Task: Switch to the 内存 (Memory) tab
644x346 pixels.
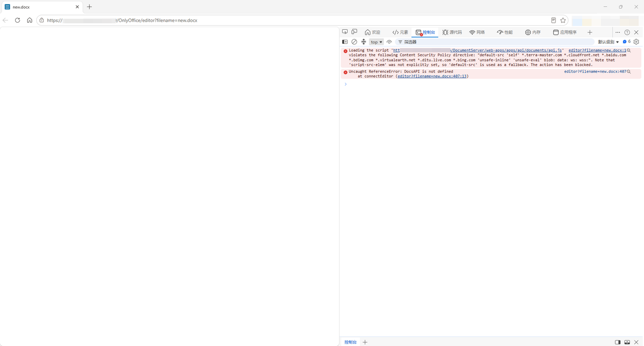Action: click(x=533, y=32)
